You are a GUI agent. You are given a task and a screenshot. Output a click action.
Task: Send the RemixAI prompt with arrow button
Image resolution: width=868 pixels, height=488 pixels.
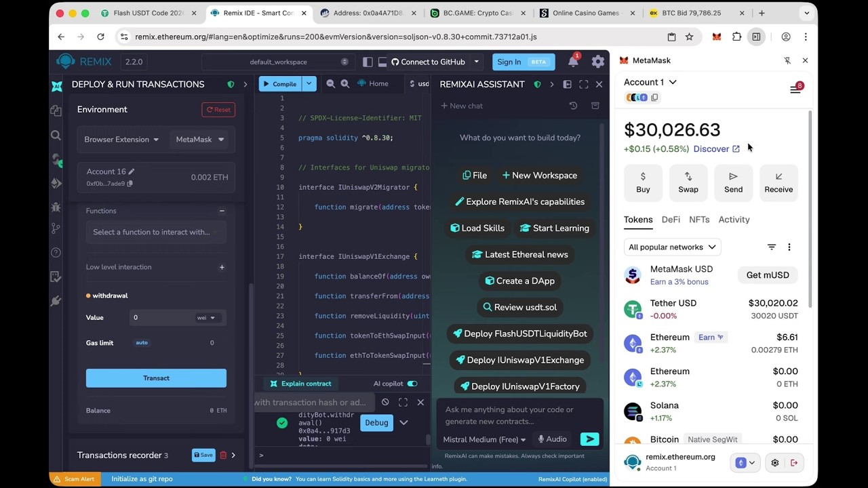(590, 439)
